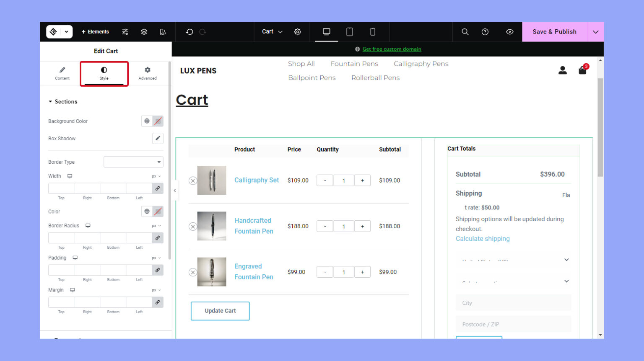
Task: Link the Width values with the chain icon
Action: (x=158, y=188)
